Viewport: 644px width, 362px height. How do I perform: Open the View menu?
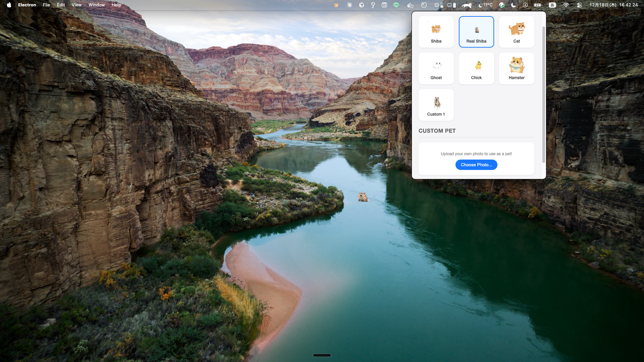(76, 5)
